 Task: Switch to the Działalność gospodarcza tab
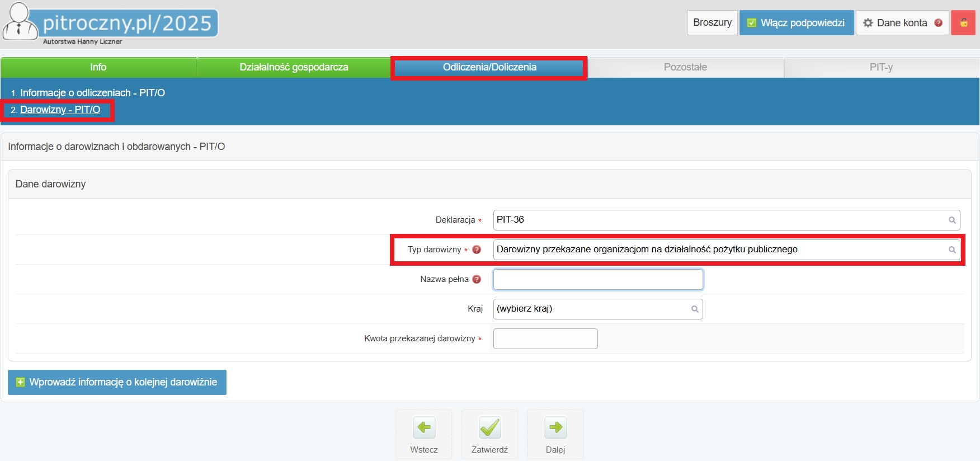(x=294, y=67)
